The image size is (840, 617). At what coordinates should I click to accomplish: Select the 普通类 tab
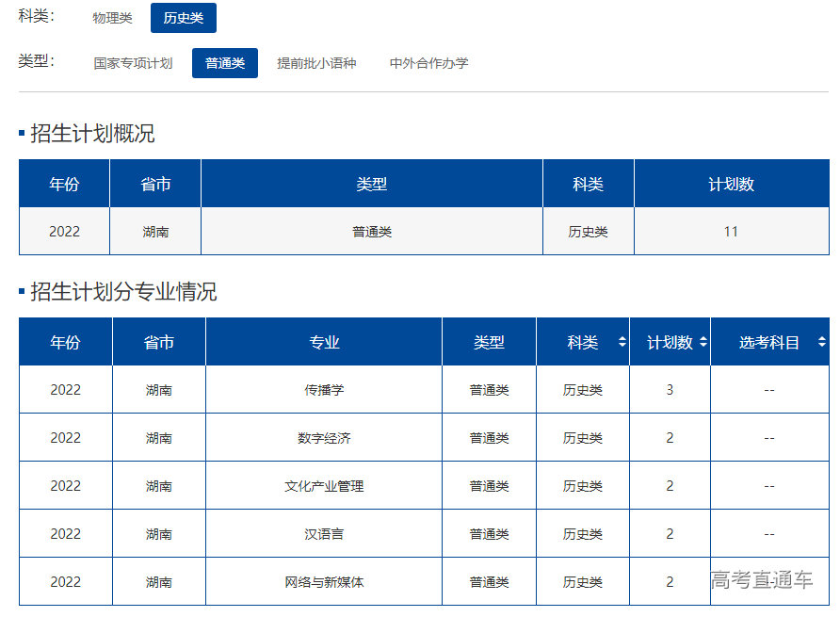click(224, 62)
